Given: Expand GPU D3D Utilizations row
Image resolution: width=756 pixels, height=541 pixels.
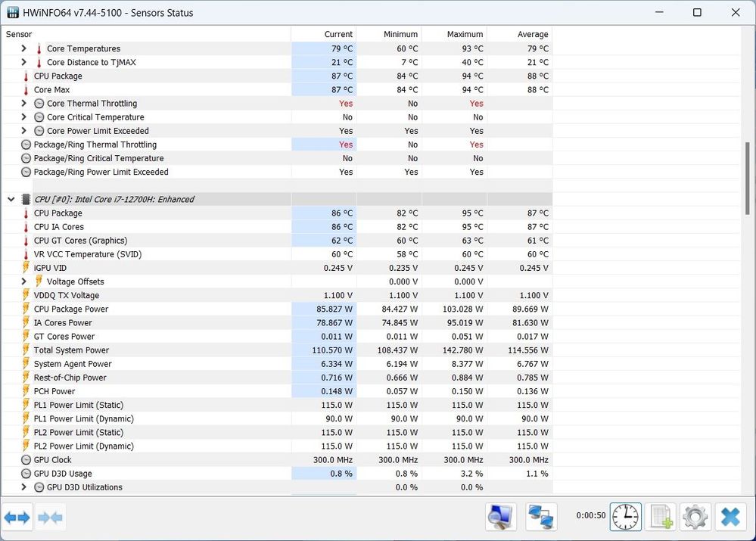Looking at the screenshot, I should pyautogui.click(x=24, y=487).
